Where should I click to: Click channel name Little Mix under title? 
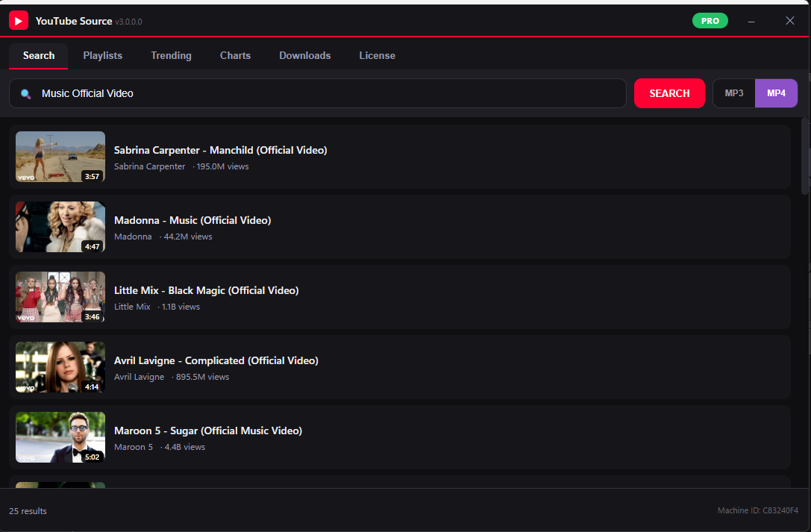[x=132, y=307]
